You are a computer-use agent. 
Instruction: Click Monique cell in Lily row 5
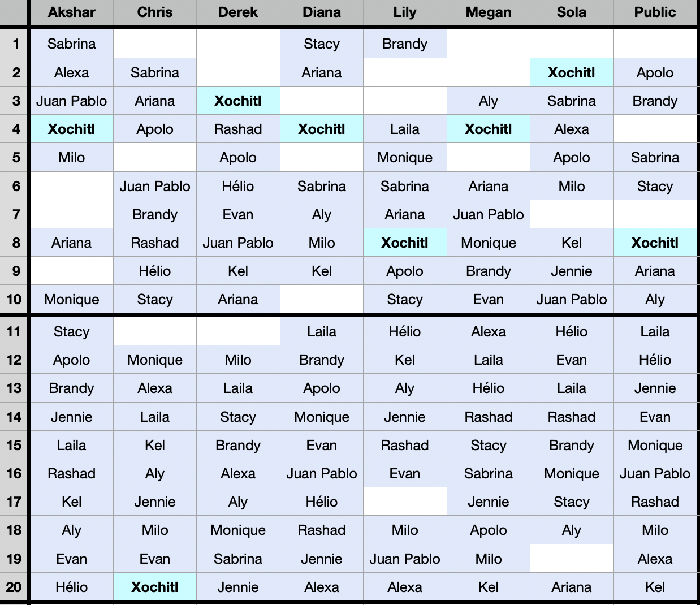click(x=405, y=157)
